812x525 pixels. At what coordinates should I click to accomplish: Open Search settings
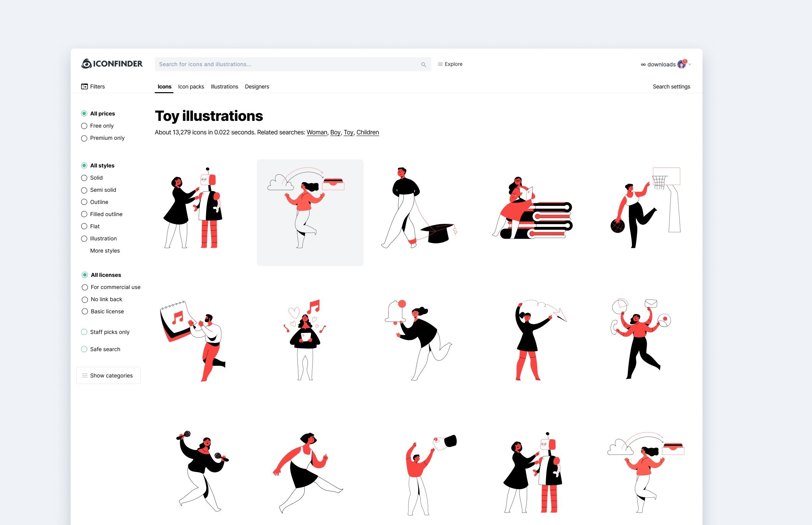(671, 86)
